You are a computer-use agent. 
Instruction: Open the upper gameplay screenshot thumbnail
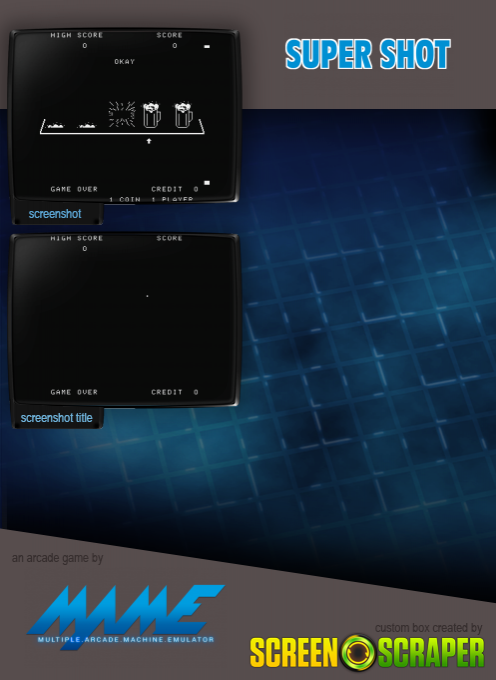[x=124, y=116]
